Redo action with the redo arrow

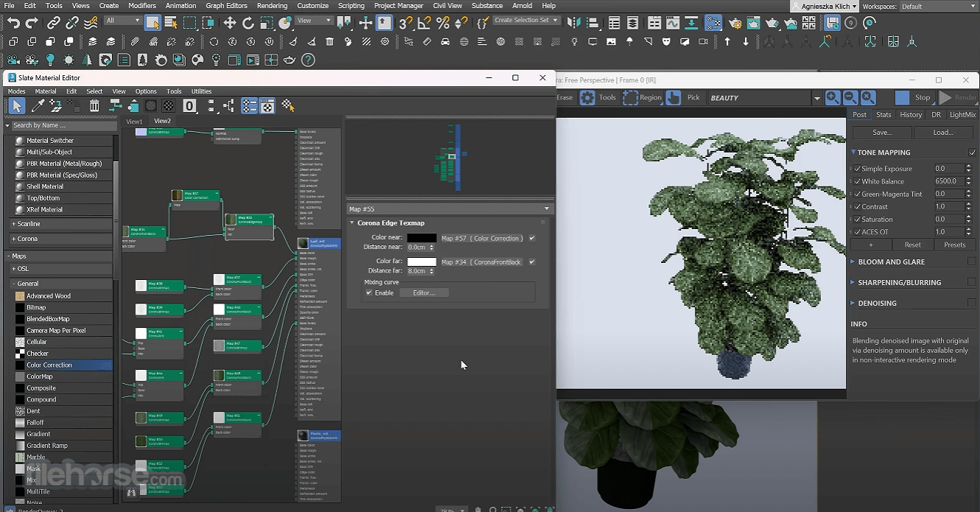pyautogui.click(x=32, y=23)
